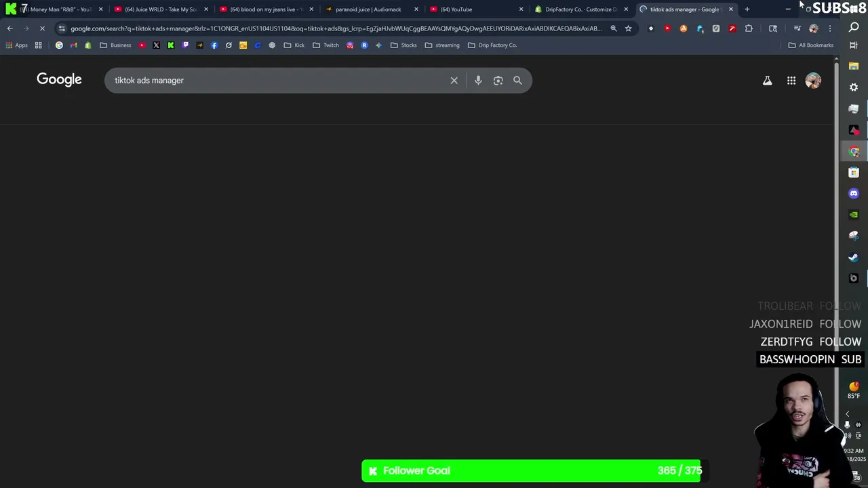Screen dimensions: 868x488
Task: Submit search with magnifier icon
Action: pos(517,80)
